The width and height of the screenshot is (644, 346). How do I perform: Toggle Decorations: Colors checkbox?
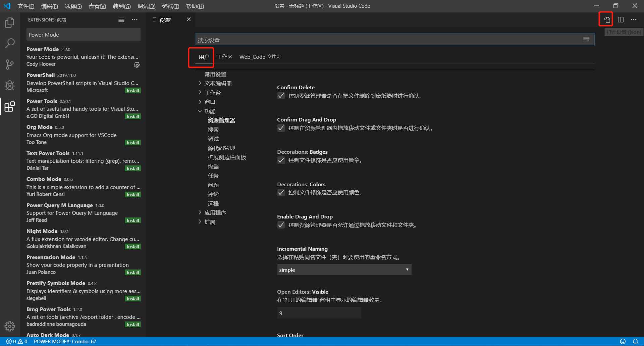pyautogui.click(x=281, y=193)
